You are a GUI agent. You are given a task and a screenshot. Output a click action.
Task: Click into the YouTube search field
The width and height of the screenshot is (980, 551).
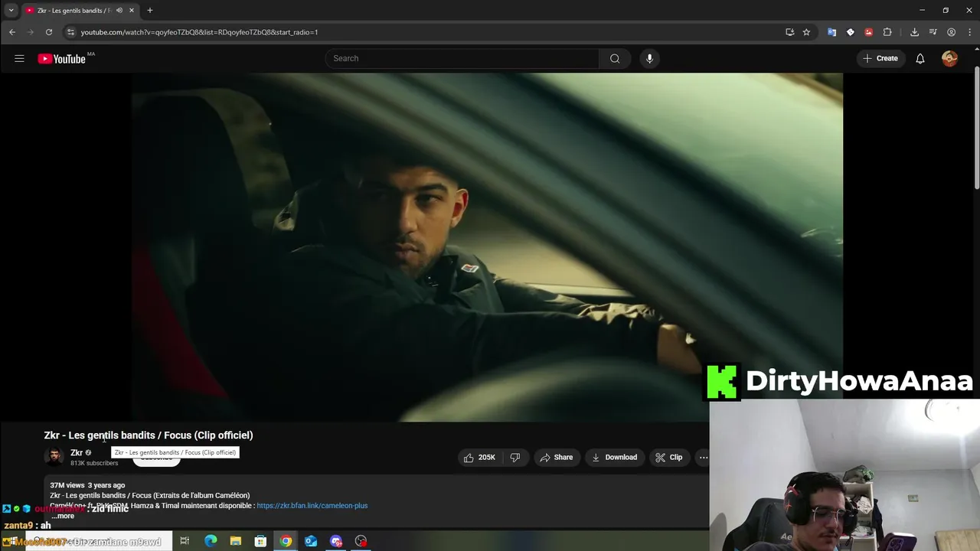click(462, 58)
